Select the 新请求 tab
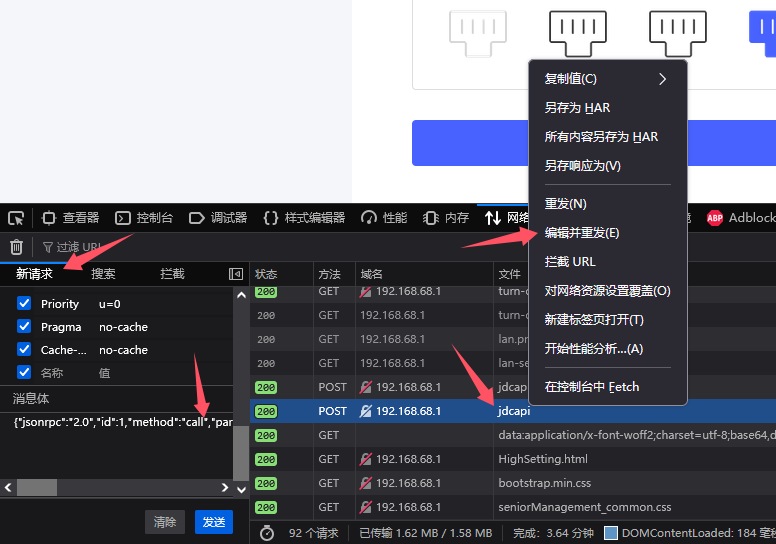 coord(34,274)
